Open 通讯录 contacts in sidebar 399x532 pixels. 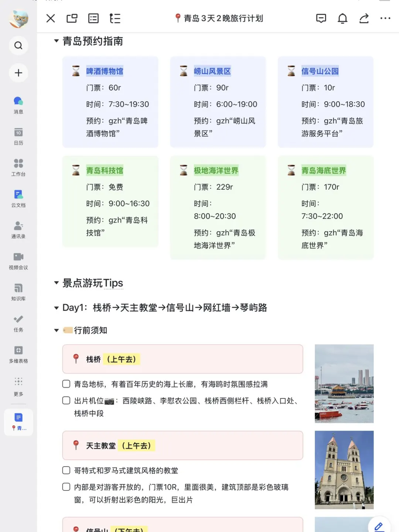pyautogui.click(x=18, y=230)
